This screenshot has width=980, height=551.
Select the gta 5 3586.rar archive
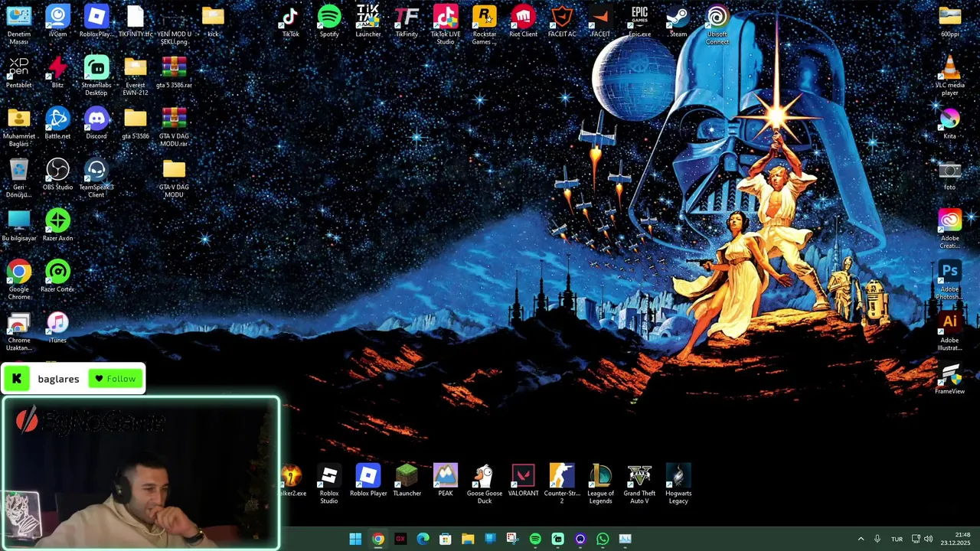tap(174, 72)
